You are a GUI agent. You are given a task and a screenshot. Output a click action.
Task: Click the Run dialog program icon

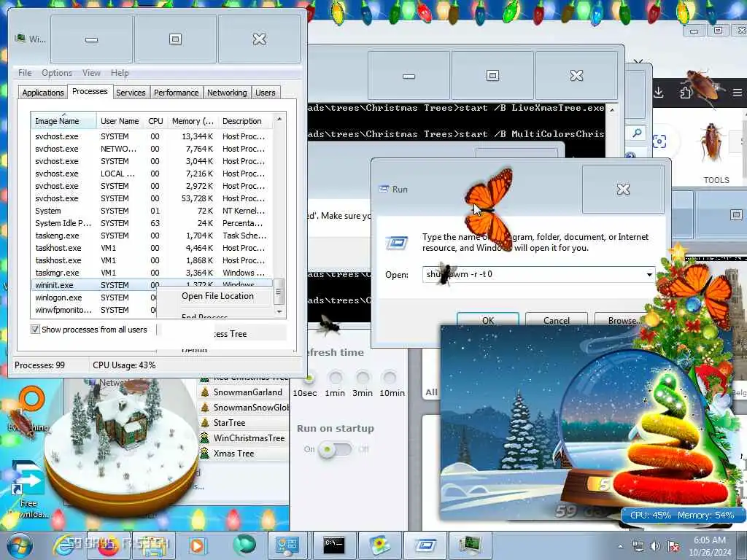pos(397,243)
